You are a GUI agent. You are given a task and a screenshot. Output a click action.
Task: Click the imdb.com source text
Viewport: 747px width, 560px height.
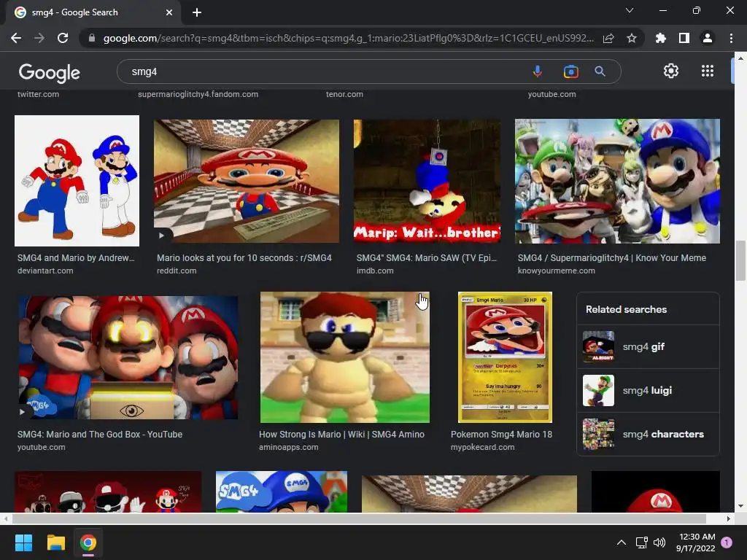click(x=375, y=271)
